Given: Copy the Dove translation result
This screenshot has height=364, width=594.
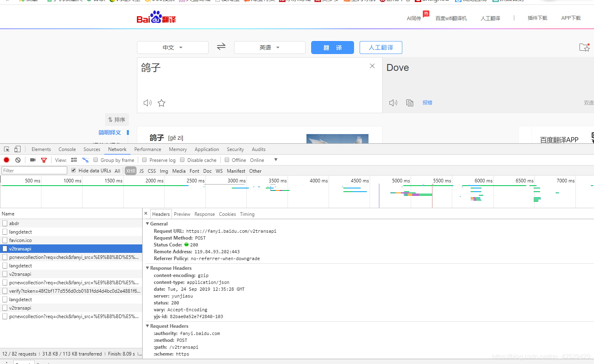Looking at the screenshot, I should tap(410, 103).
